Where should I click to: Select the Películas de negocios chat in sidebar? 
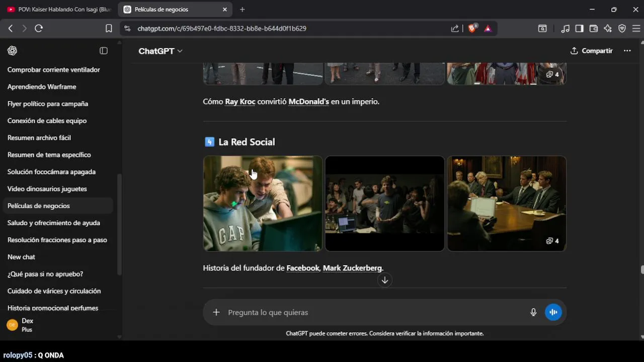[58, 206]
